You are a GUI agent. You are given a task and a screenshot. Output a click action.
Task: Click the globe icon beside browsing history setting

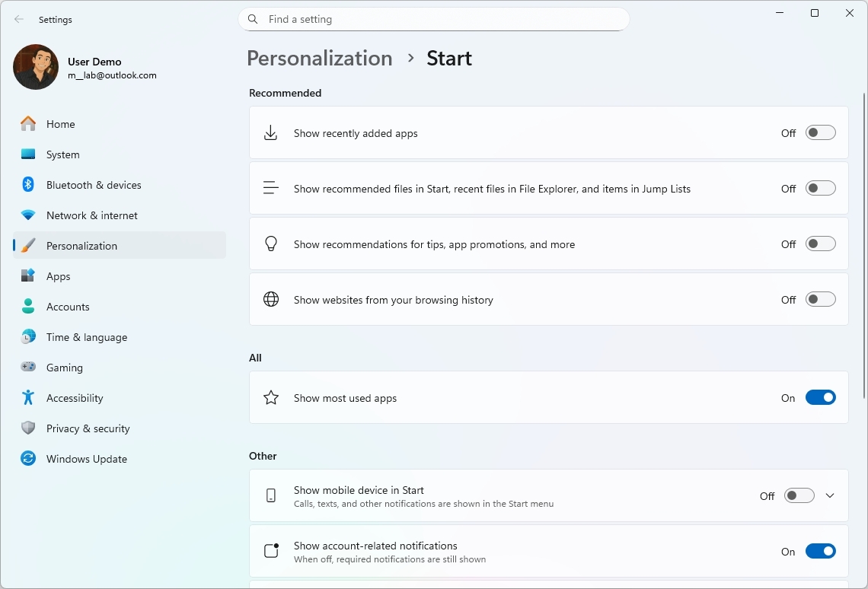coord(270,299)
